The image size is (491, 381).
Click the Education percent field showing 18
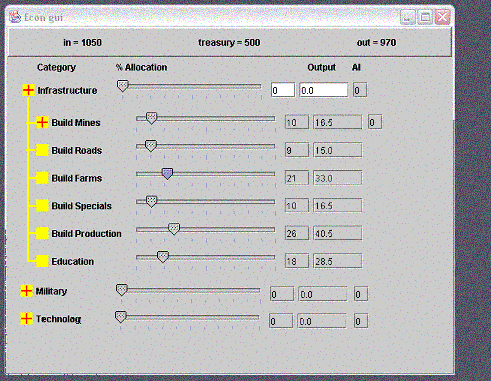(x=297, y=261)
